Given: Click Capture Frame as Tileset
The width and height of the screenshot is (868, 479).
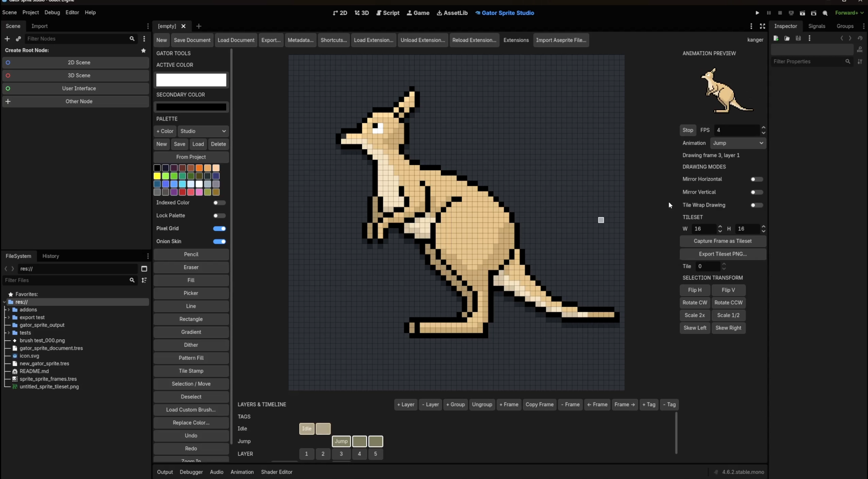Looking at the screenshot, I should click(722, 241).
